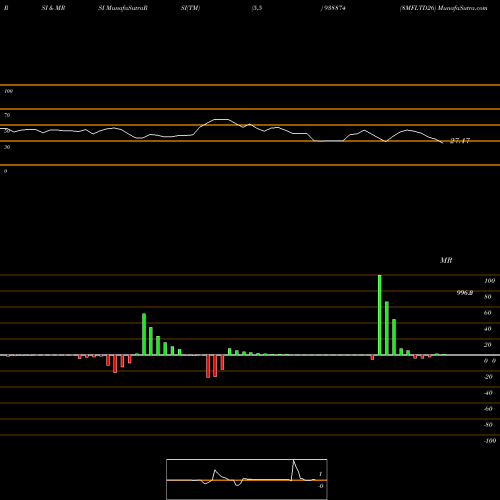The image size is (500, 500).
Task: Click the RSI peak near chart middle
Action: point(221,119)
